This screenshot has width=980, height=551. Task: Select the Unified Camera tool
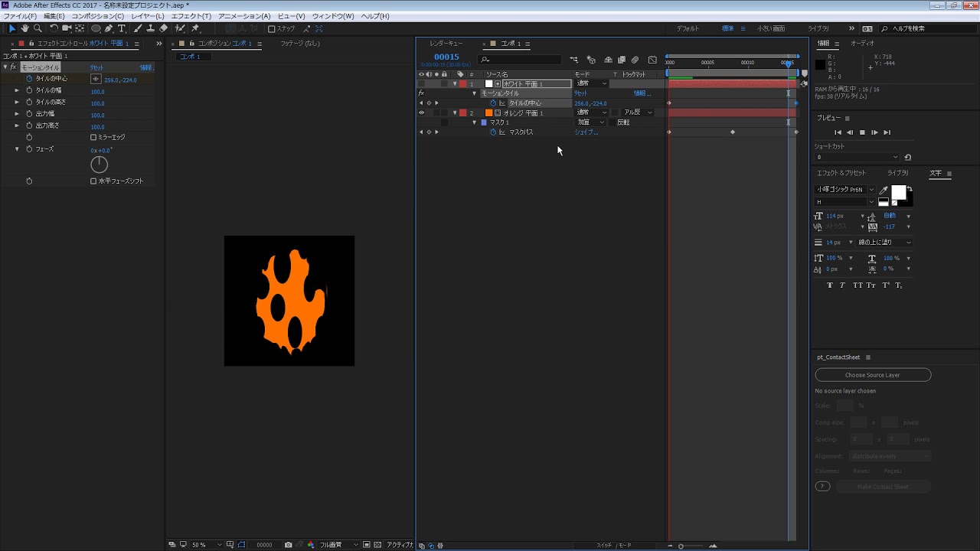tap(67, 28)
